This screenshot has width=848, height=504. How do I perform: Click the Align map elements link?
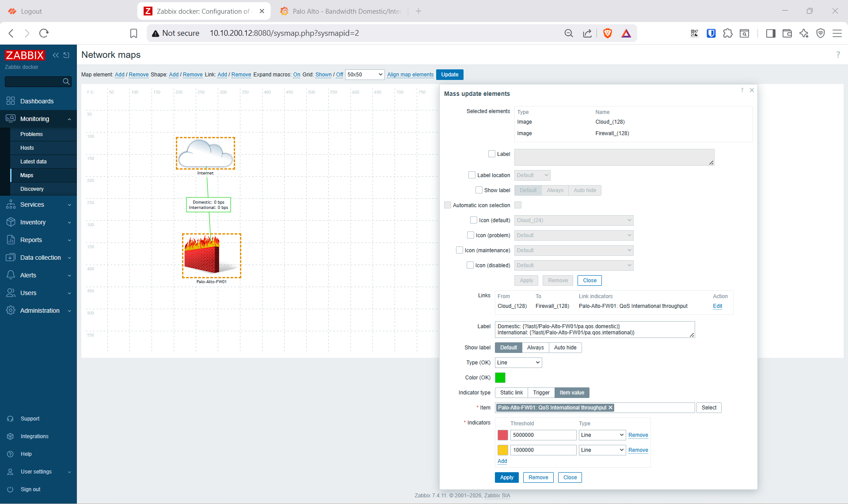coord(410,75)
